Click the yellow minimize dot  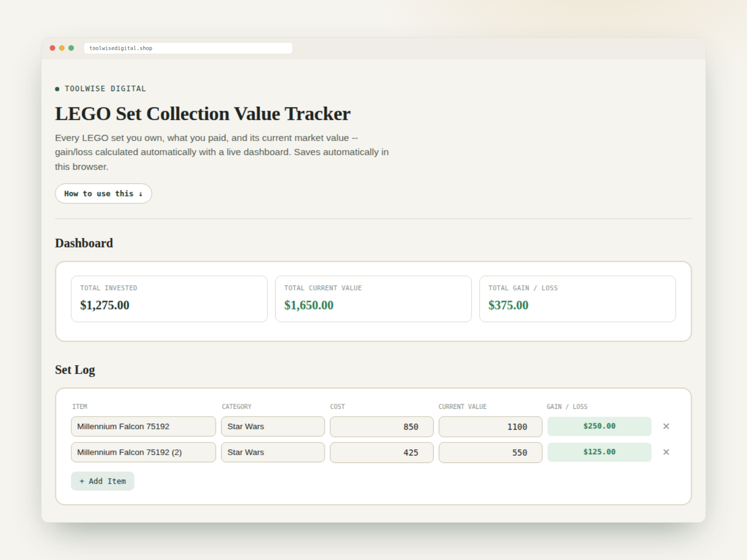tap(62, 48)
